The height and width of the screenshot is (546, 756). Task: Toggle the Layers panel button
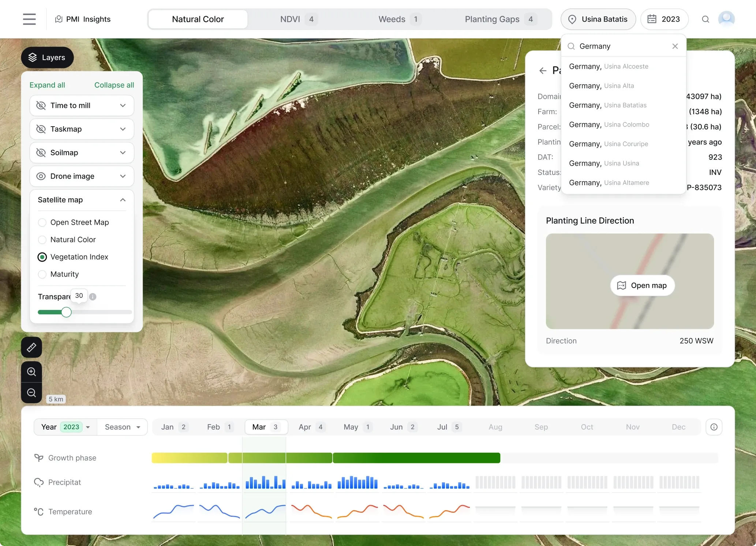[x=47, y=57]
